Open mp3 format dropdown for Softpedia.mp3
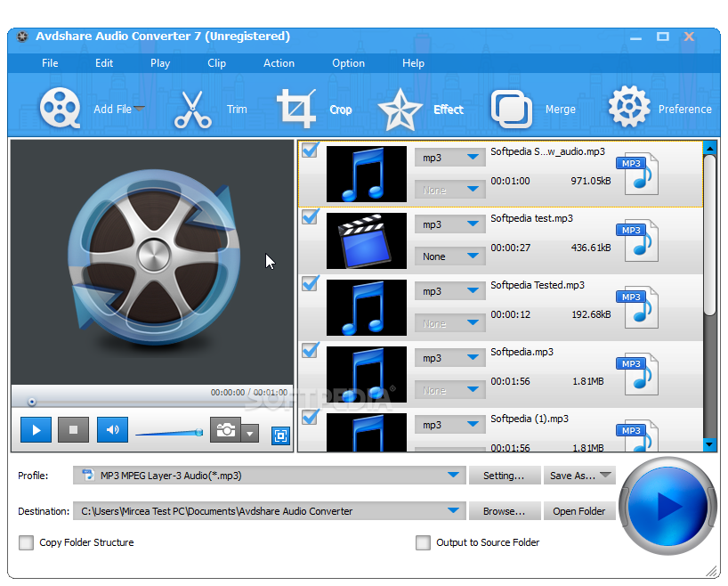 [450, 358]
